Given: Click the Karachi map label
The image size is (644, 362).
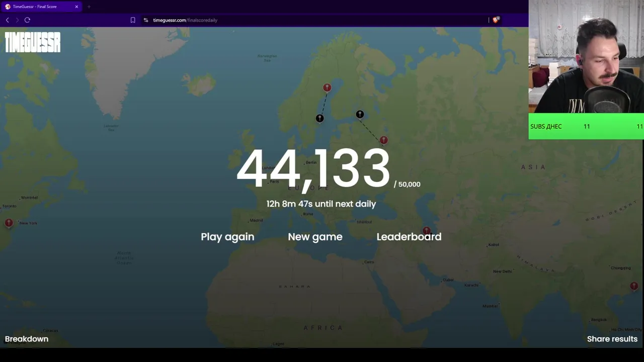Looking at the screenshot, I should (x=471, y=285).
